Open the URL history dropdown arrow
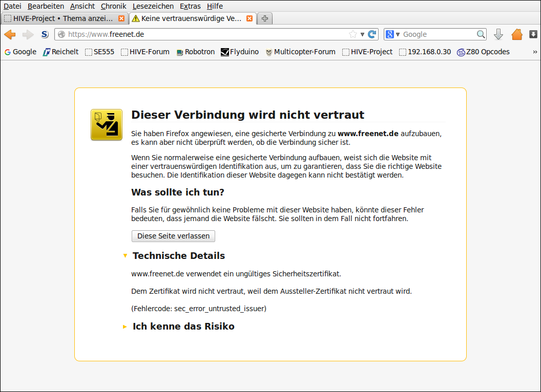The width and height of the screenshot is (541, 392). (x=362, y=34)
